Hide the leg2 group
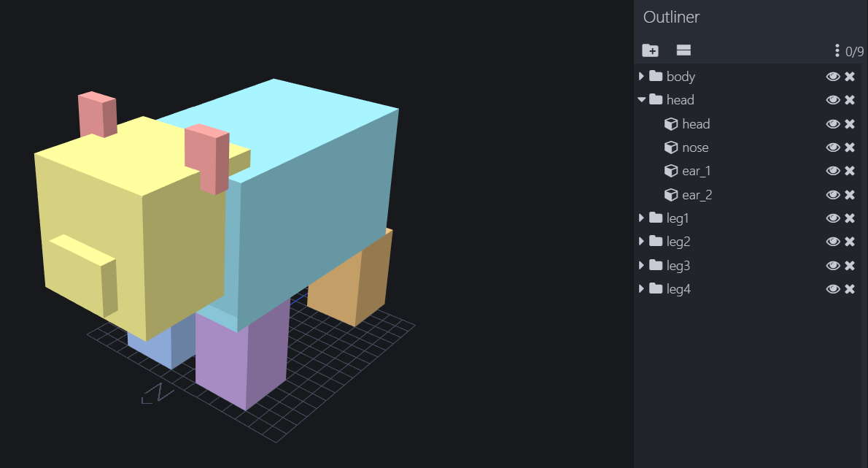Screen dimensions: 868x468 pos(832,242)
